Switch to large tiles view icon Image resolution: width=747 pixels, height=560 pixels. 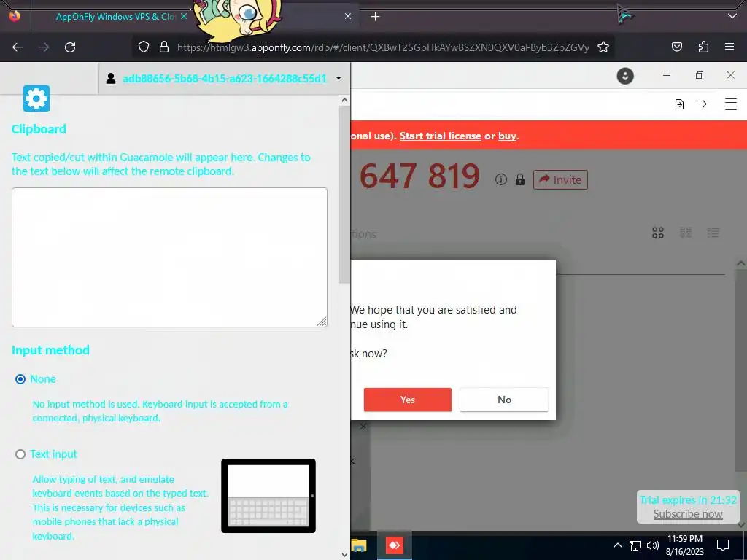tap(658, 233)
